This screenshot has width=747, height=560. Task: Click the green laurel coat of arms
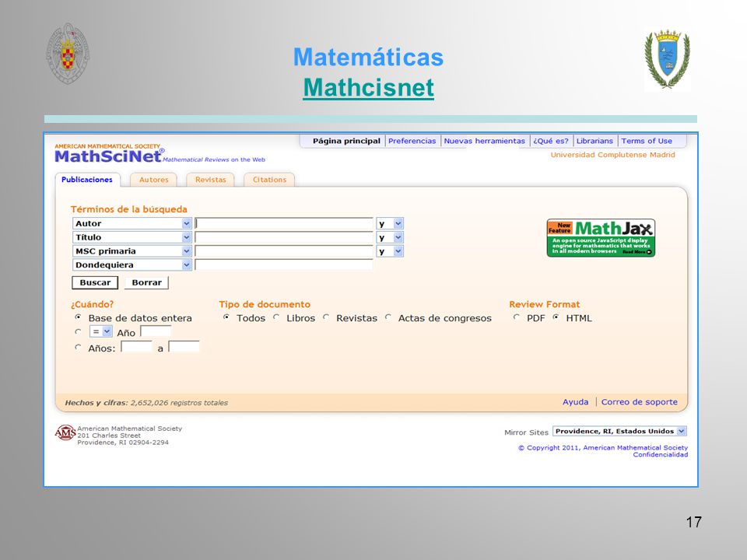tap(667, 59)
